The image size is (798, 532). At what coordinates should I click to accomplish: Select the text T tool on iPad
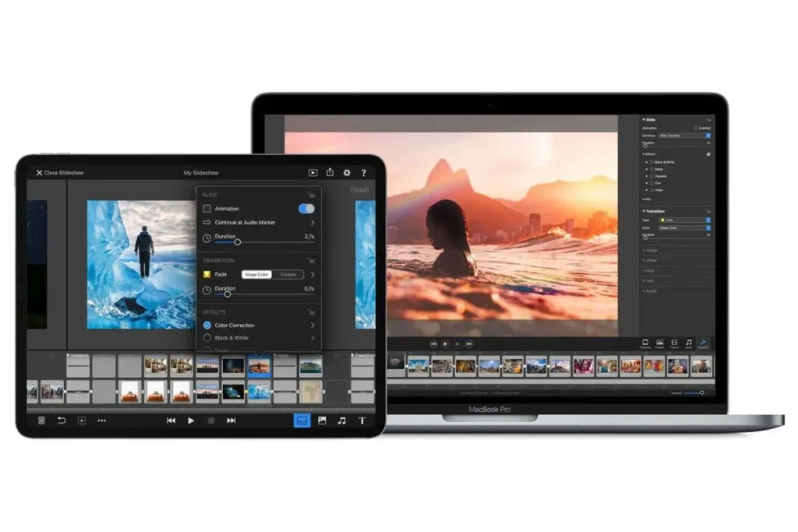pyautogui.click(x=362, y=421)
